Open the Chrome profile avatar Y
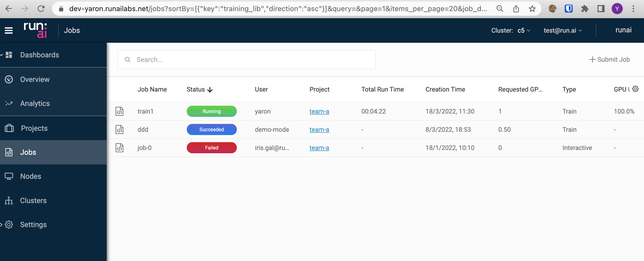The width and height of the screenshot is (644, 261). click(617, 9)
